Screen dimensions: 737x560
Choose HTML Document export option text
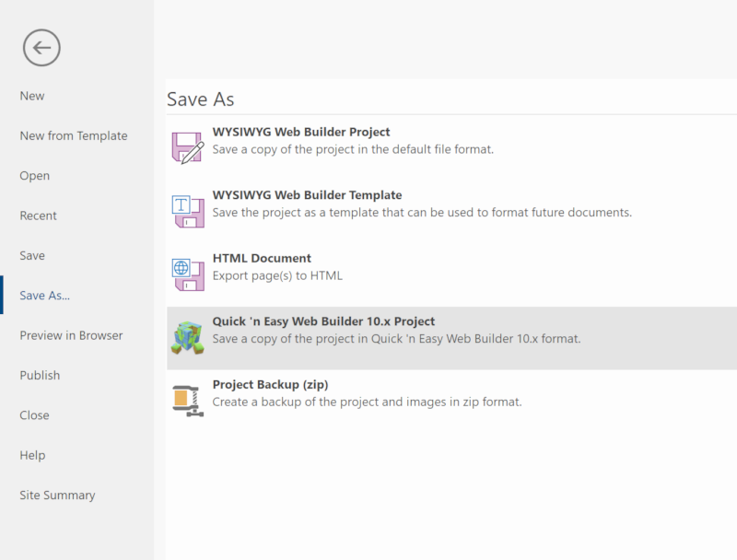262,259
